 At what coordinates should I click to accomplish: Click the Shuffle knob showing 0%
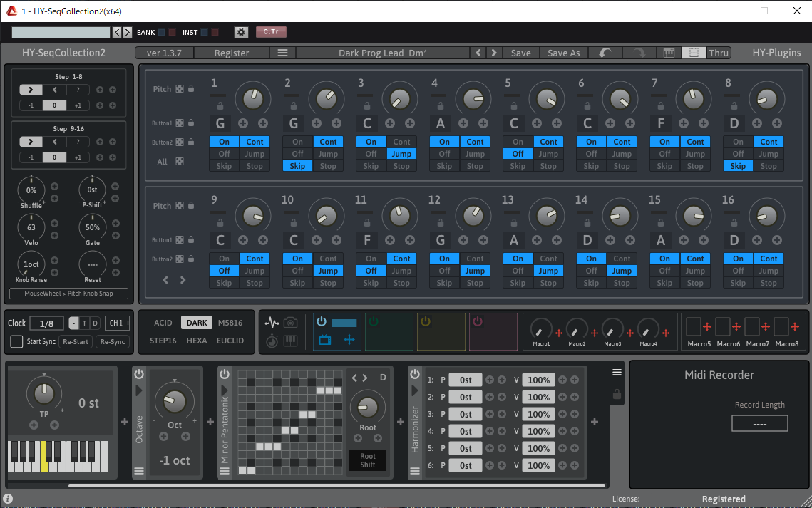[31, 190]
